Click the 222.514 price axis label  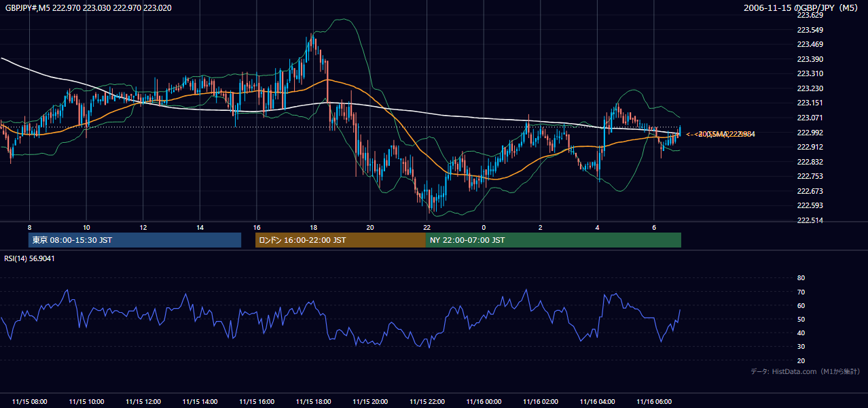810,220
